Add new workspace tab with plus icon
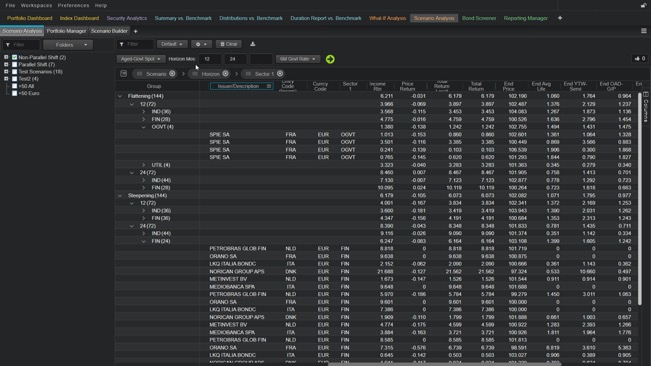651x366 pixels. point(560,18)
